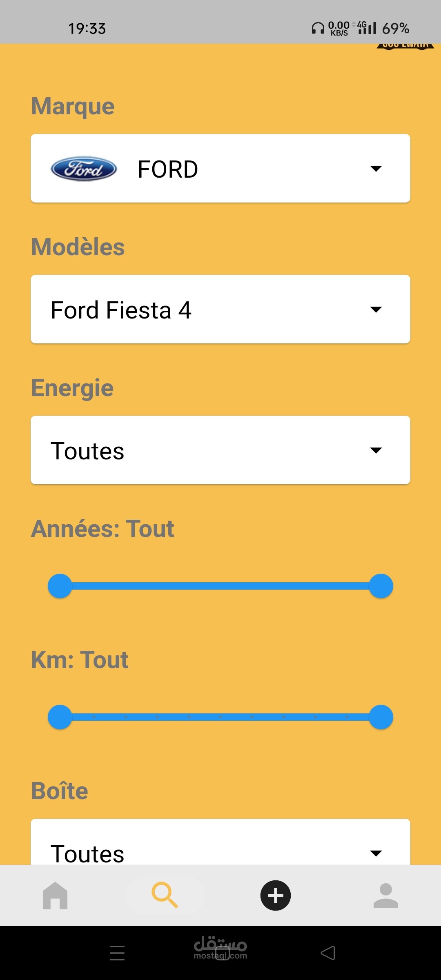The image size is (441, 980).
Task: Open the Modèles dropdown showing Ford Fiesta 4
Action: tap(220, 309)
